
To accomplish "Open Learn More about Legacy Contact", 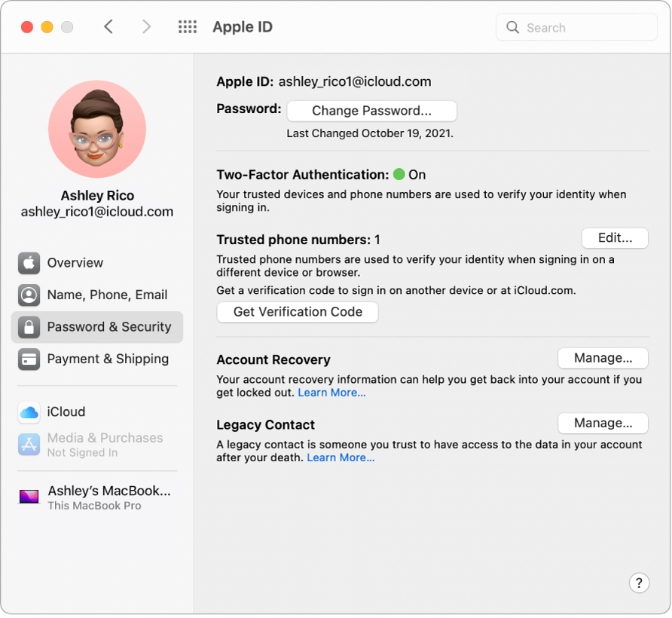I will (341, 457).
